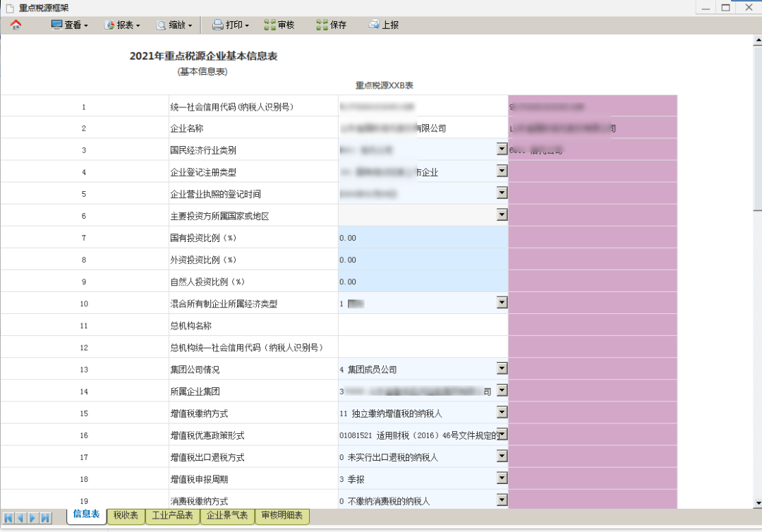The height and width of the screenshot is (532, 762).
Task: Click vertical scrollbar down arrow
Action: tap(757, 503)
